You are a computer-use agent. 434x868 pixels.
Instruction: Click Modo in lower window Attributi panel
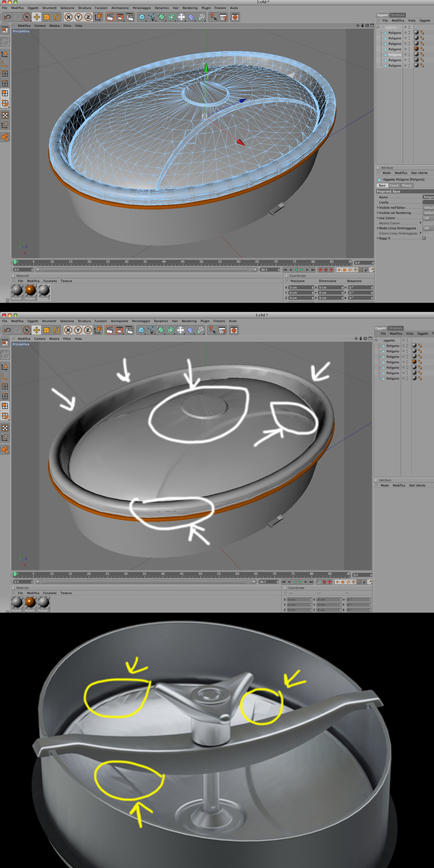[x=385, y=485]
